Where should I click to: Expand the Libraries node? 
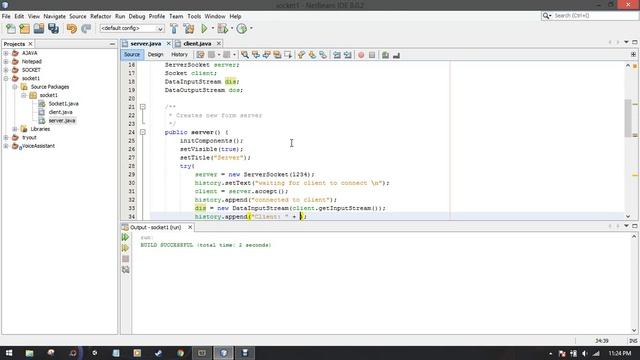click(x=15, y=129)
